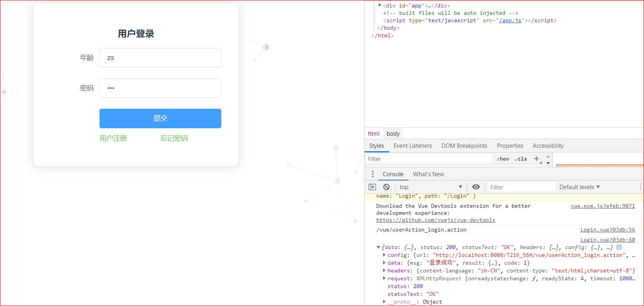This screenshot has height=306, width=644.
Task: Click the styles pane scroll down arrow
Action: (548, 163)
